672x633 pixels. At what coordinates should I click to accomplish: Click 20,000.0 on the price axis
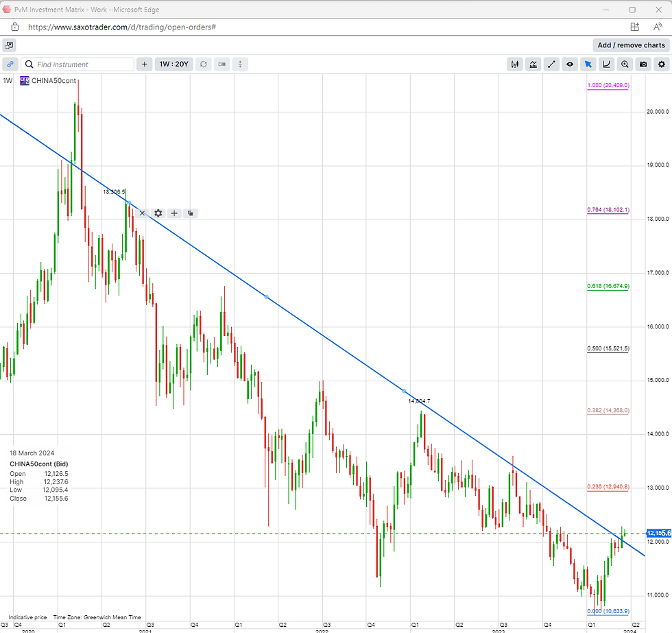point(658,111)
